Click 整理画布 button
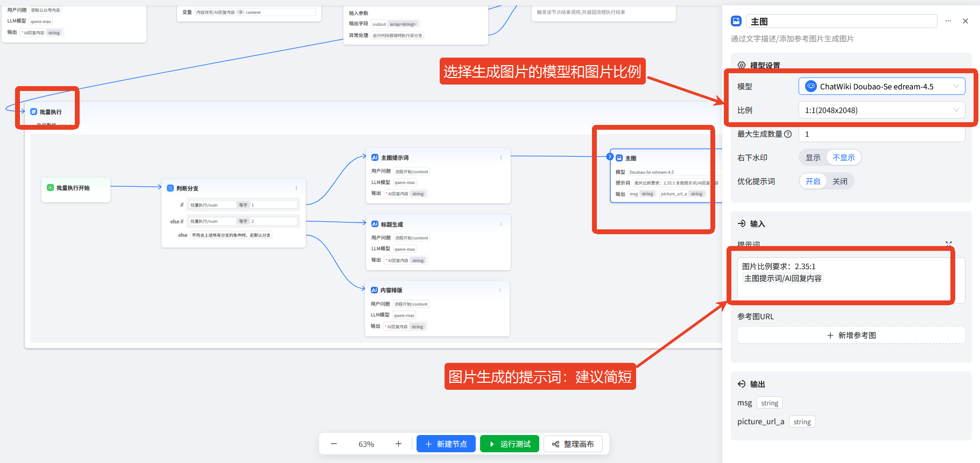Viewport: 980px width, 463px height. tap(573, 444)
